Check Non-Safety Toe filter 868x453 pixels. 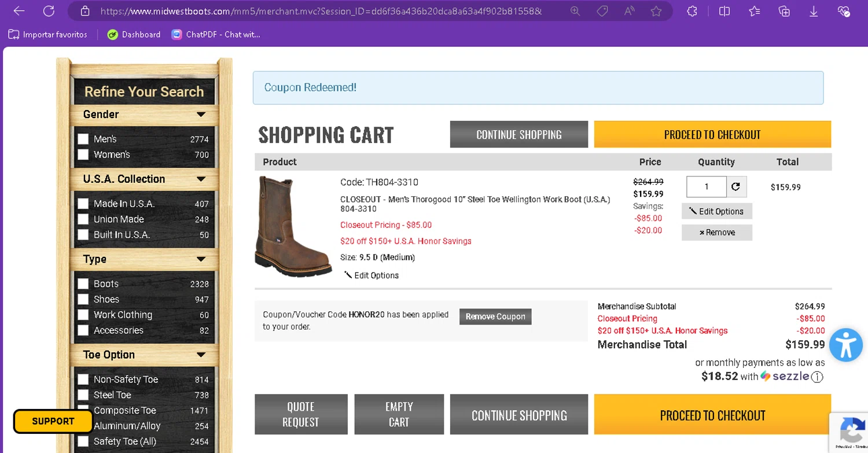pos(83,380)
